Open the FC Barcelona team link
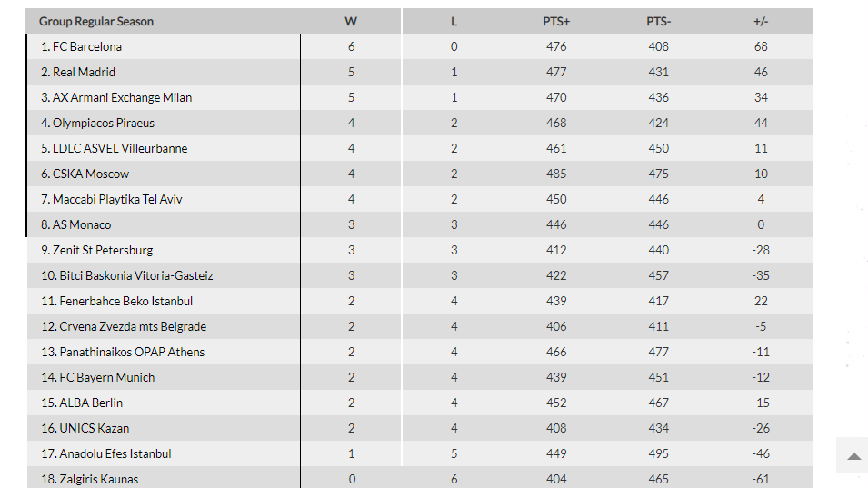Image resolution: width=868 pixels, height=488 pixels. pos(87,46)
